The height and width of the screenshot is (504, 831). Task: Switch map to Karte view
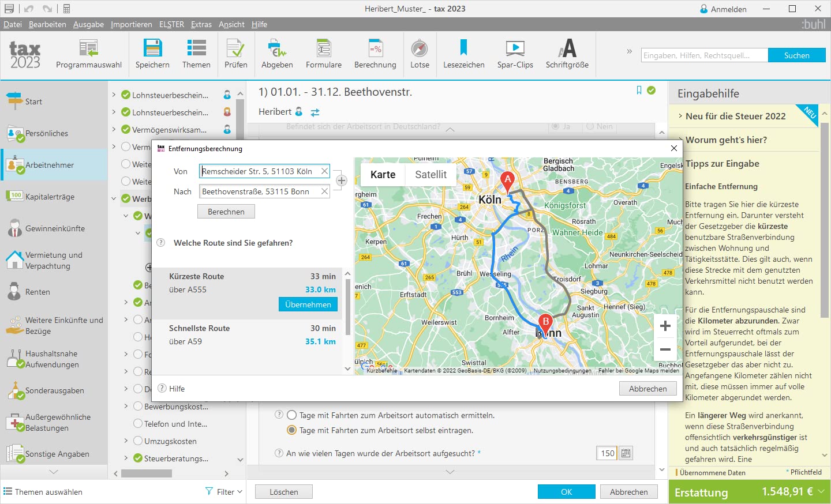(383, 175)
